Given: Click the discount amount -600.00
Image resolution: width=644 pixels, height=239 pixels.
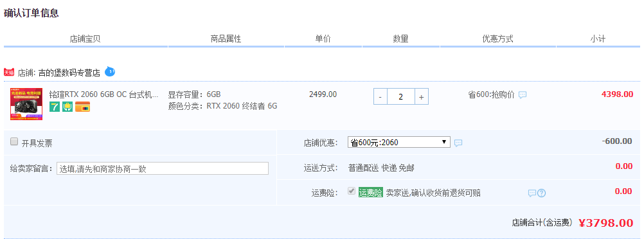Looking at the screenshot, I should coord(617,141).
